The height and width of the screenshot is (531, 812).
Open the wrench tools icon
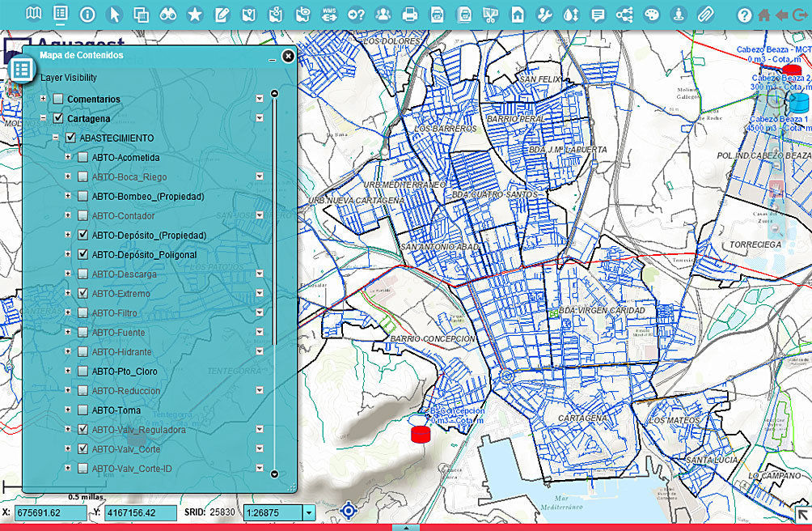click(x=544, y=15)
